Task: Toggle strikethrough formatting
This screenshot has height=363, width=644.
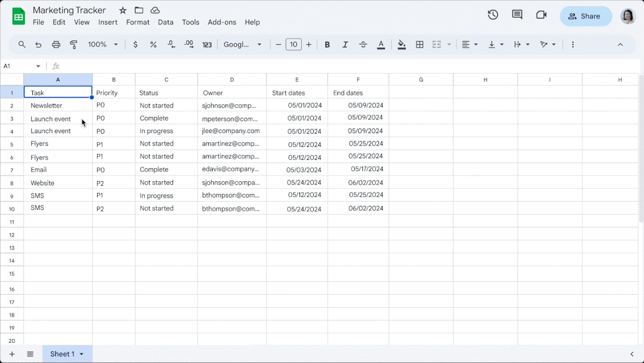Action: point(363,44)
